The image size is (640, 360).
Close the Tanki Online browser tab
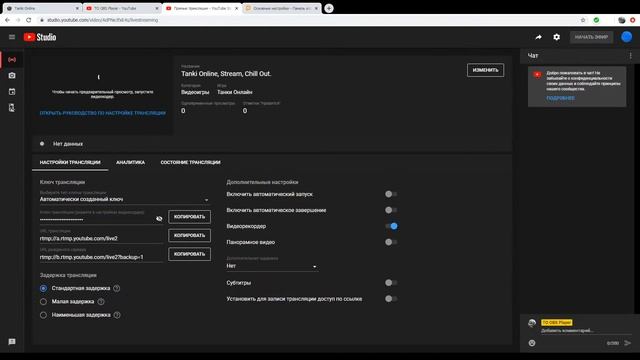coord(77,8)
